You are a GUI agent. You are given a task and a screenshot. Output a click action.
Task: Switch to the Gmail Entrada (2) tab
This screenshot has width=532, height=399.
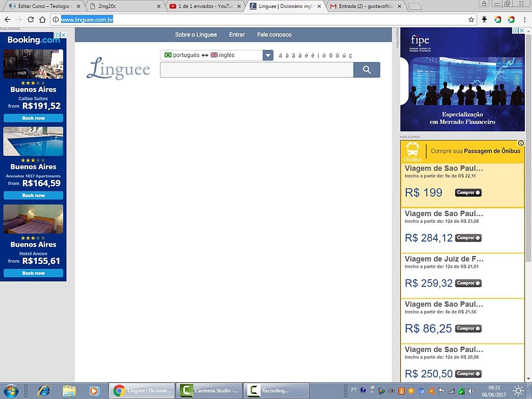(x=366, y=6)
